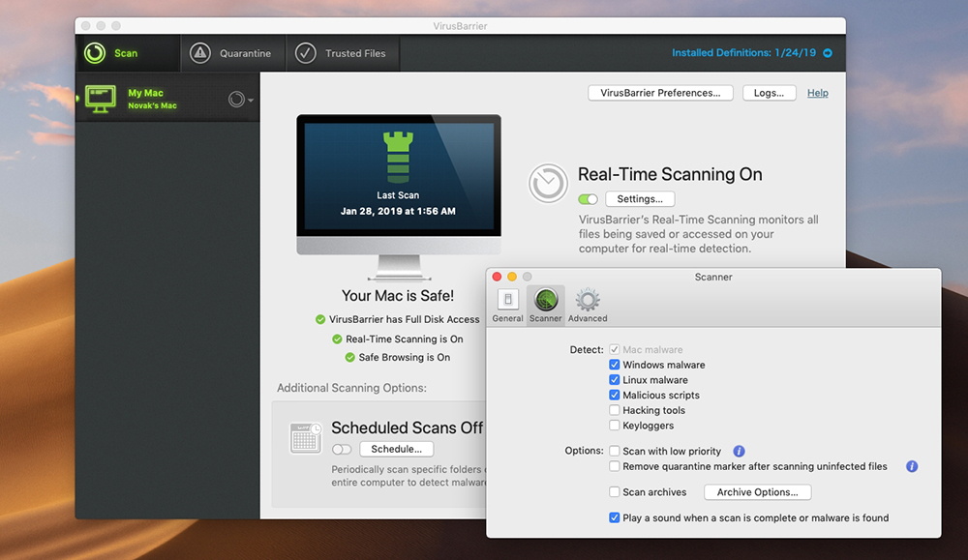Switch to the Trusted Files tab
The width and height of the screenshot is (968, 560).
tap(343, 53)
